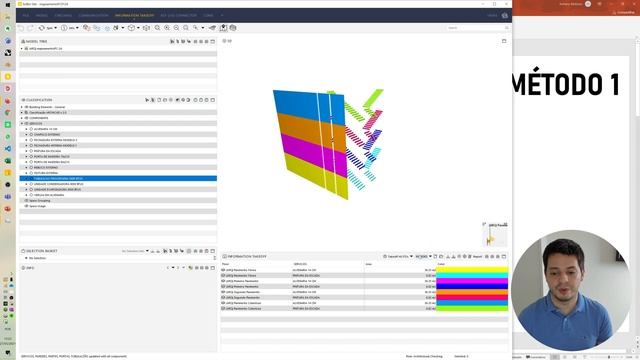This screenshot has height=360, width=640.
Task: Click the Redo arrow in the toolbar
Action: [x=30, y=28]
